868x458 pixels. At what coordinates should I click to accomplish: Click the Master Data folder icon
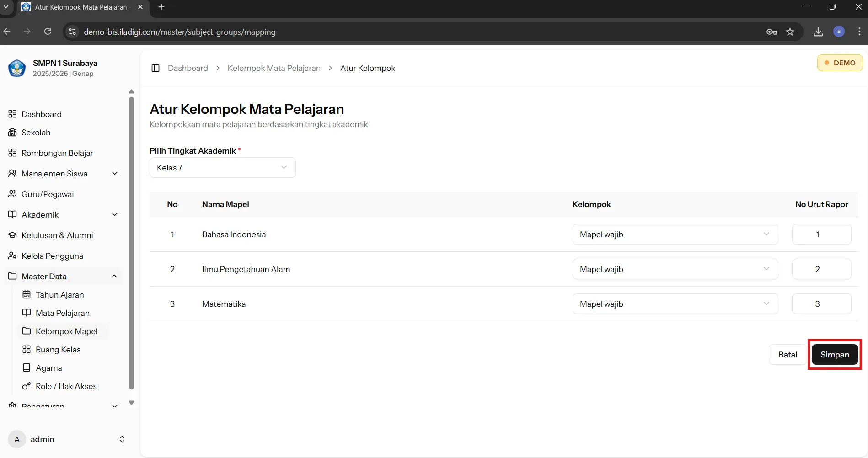pos(12,276)
